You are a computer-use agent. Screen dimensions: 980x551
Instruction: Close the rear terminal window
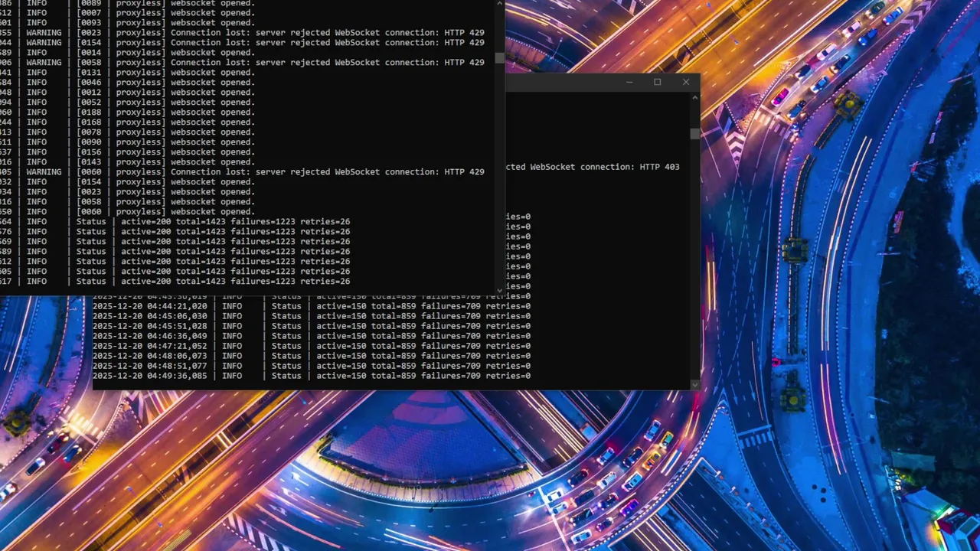click(685, 82)
